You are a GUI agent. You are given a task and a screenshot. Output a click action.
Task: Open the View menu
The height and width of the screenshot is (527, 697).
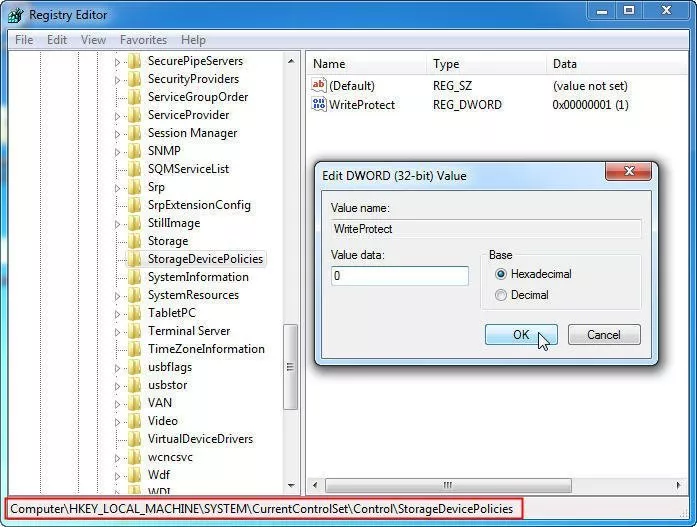[x=93, y=40]
